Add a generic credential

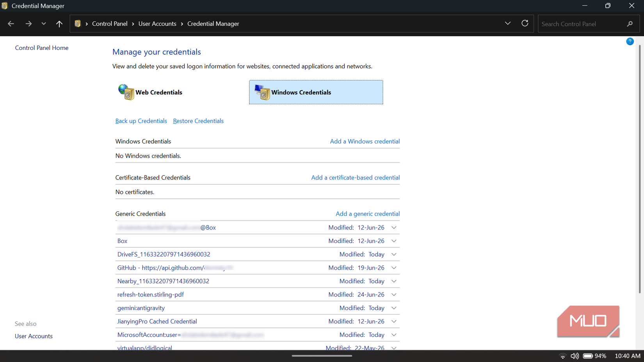(368, 214)
